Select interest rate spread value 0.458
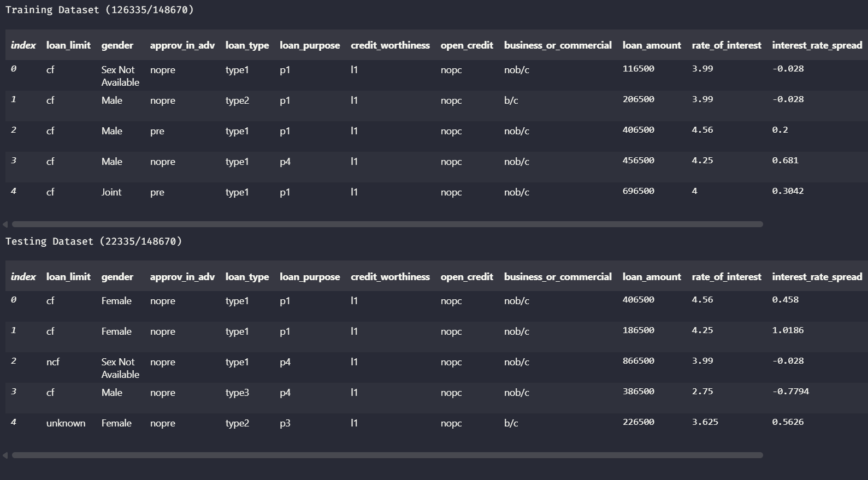This screenshot has width=868, height=480. (785, 300)
